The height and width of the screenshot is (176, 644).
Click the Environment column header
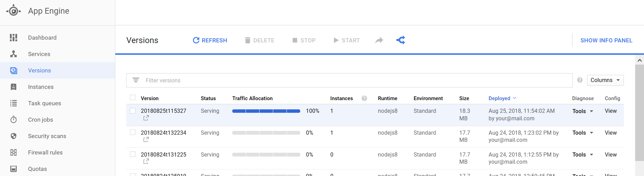428,98
